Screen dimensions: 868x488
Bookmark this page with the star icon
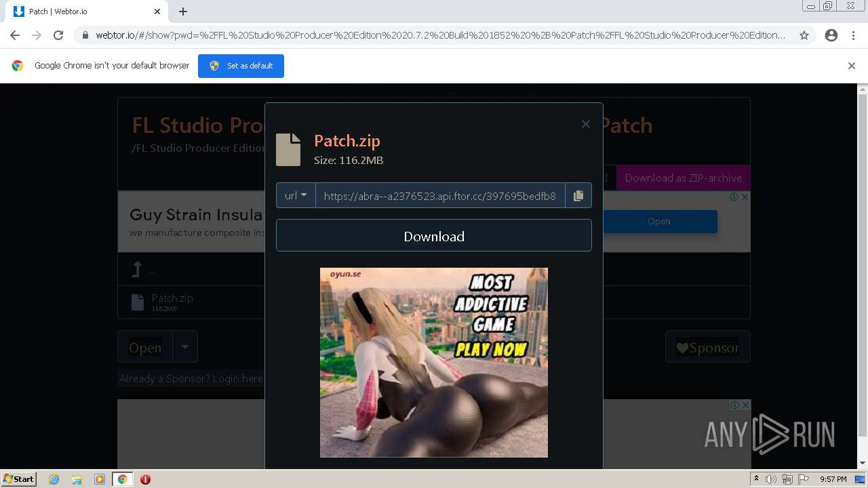804,35
